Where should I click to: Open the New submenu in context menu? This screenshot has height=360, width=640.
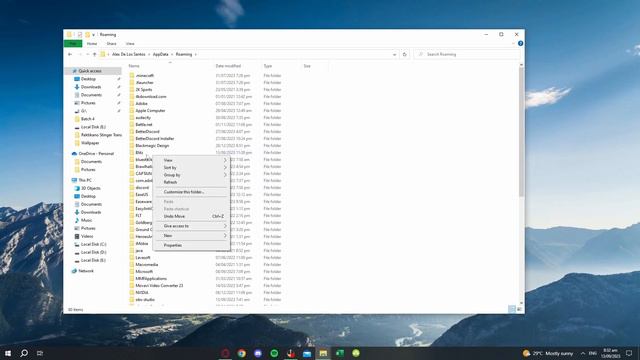[191, 236]
